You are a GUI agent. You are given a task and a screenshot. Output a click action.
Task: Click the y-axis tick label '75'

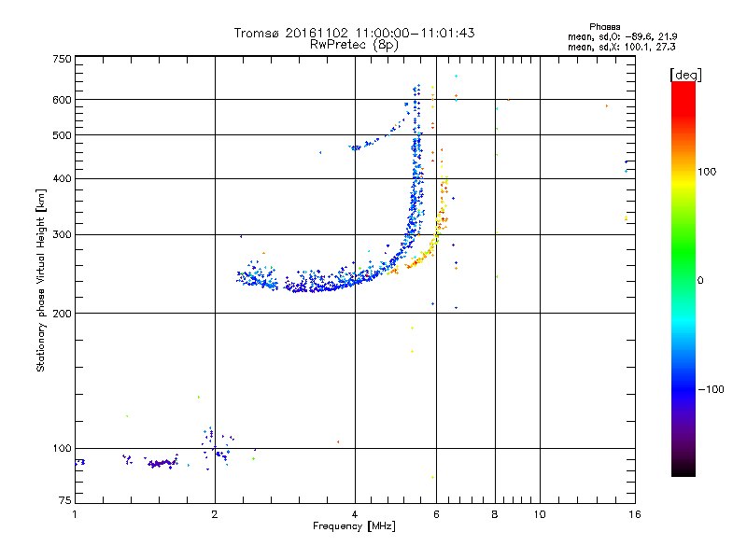(65, 500)
